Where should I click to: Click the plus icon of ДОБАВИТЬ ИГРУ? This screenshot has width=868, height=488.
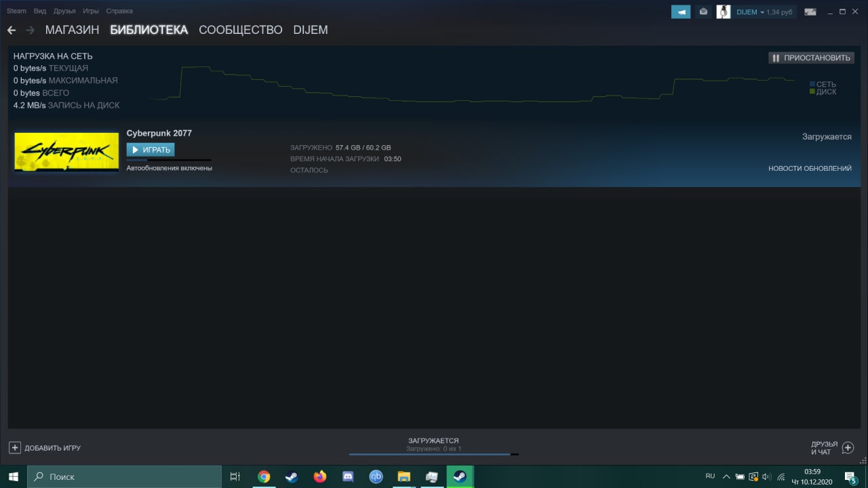coord(15,448)
